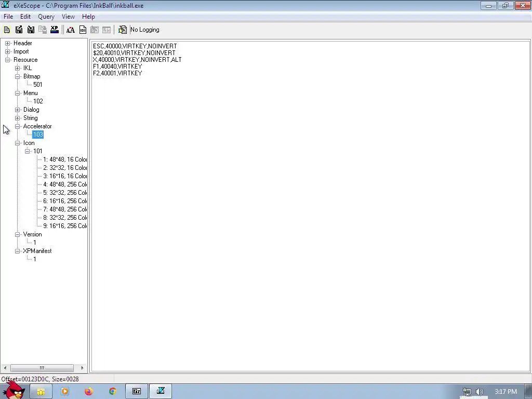This screenshot has width=532, height=399.
Task: Click the Angry Birds start button
Action: point(14,390)
